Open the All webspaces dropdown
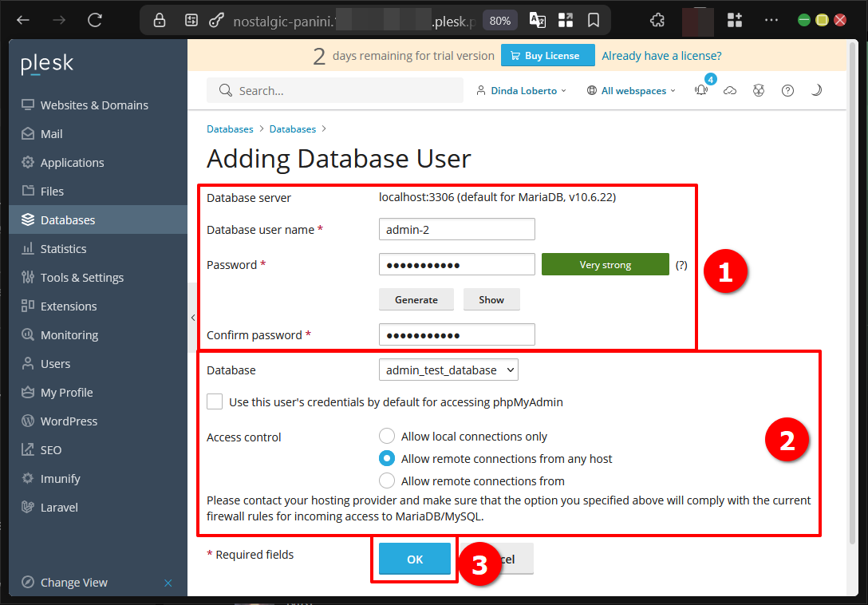Image resolution: width=868 pixels, height=605 pixels. pyautogui.click(x=631, y=91)
